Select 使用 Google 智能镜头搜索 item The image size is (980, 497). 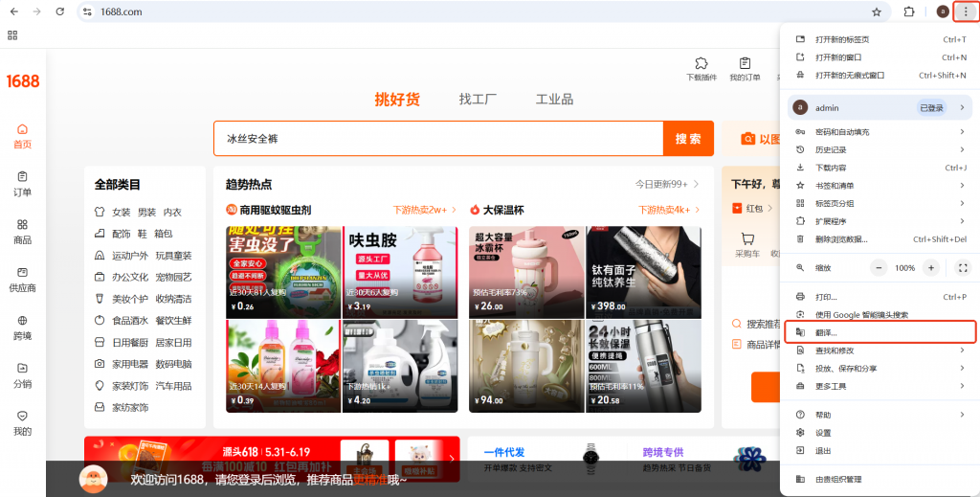point(880,315)
